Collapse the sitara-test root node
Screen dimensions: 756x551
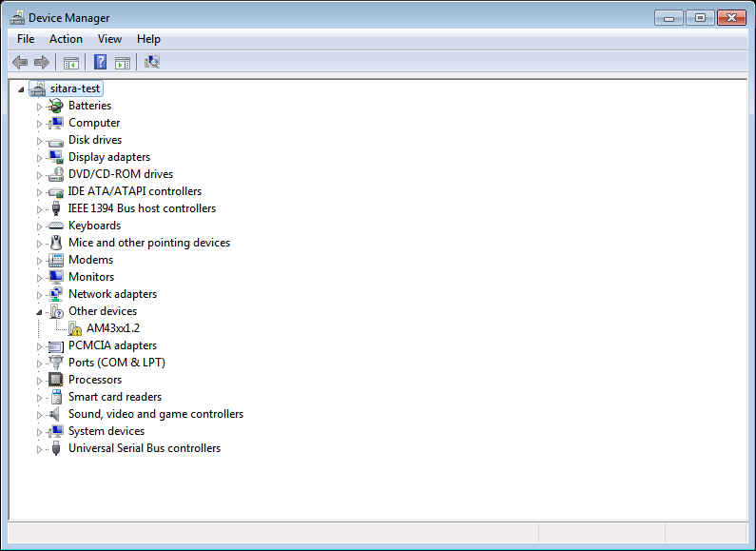point(21,89)
